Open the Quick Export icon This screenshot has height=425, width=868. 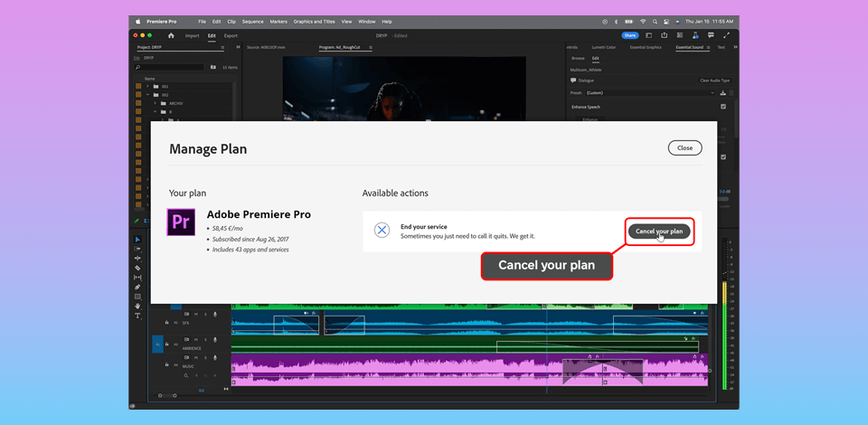tap(665, 36)
